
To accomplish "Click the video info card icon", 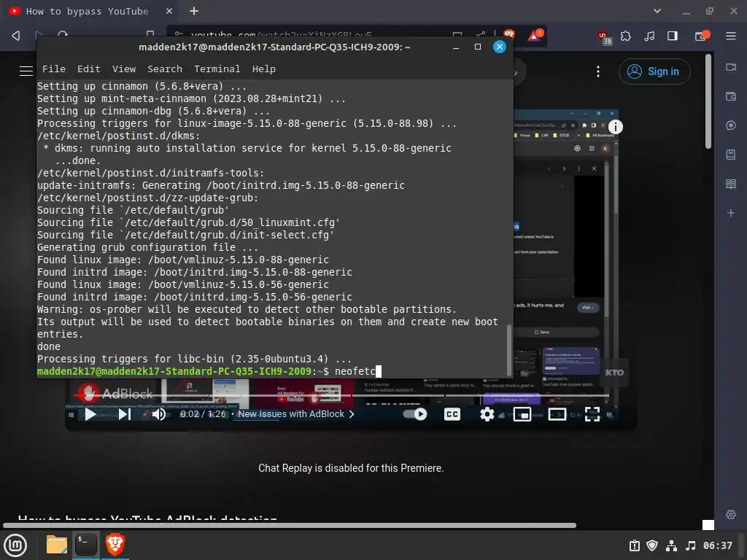I will [x=615, y=127].
